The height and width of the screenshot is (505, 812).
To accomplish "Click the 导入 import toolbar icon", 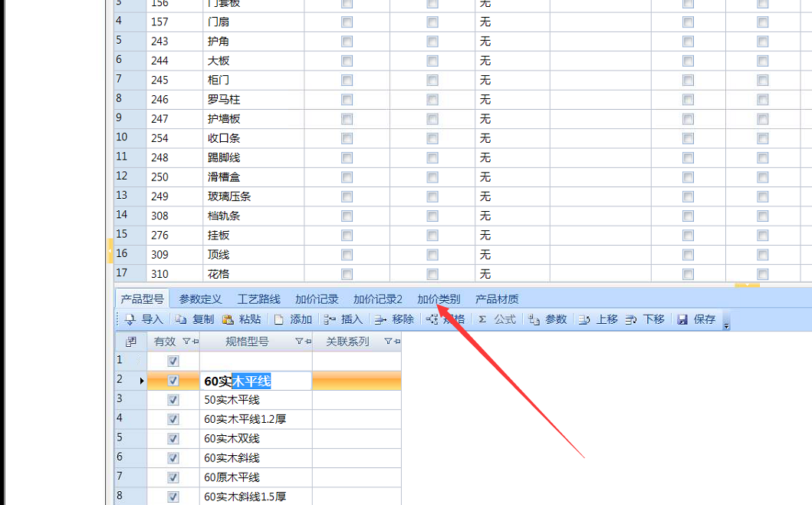I will coord(130,319).
